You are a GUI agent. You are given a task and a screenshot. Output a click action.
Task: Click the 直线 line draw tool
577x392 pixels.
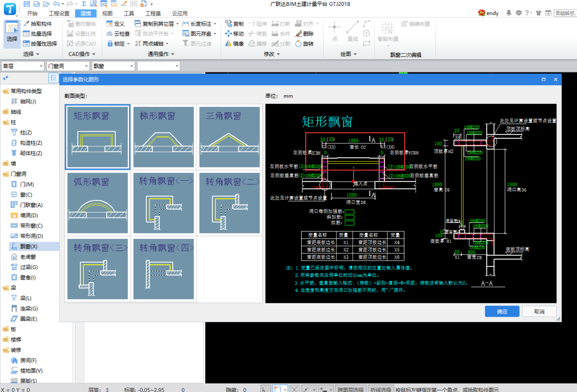[x=352, y=31]
